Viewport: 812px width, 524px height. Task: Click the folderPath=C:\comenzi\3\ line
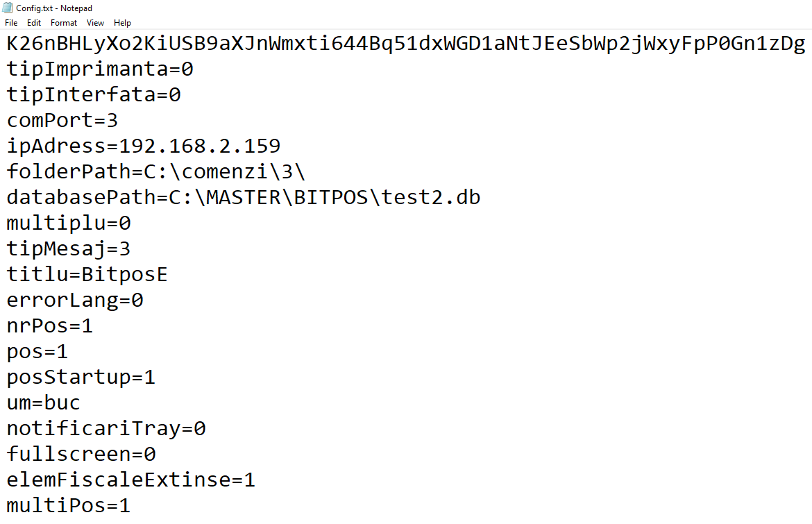coord(156,171)
